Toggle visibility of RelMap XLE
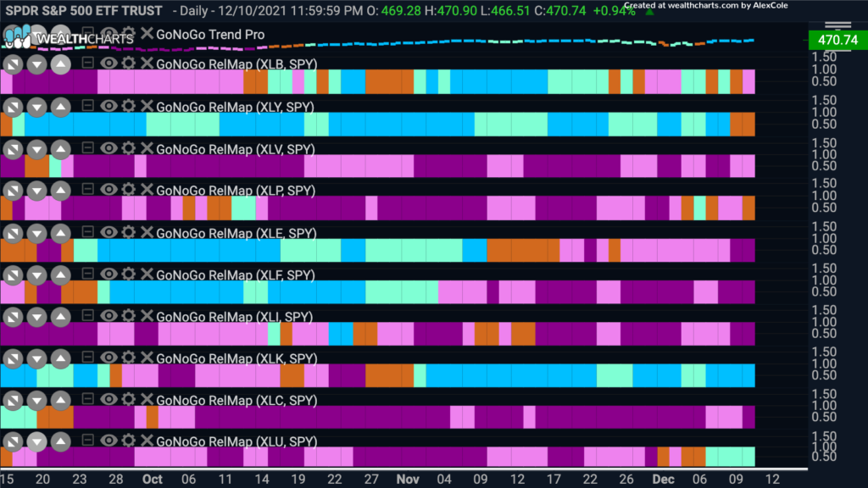This screenshot has height=488, width=868. tap(108, 232)
